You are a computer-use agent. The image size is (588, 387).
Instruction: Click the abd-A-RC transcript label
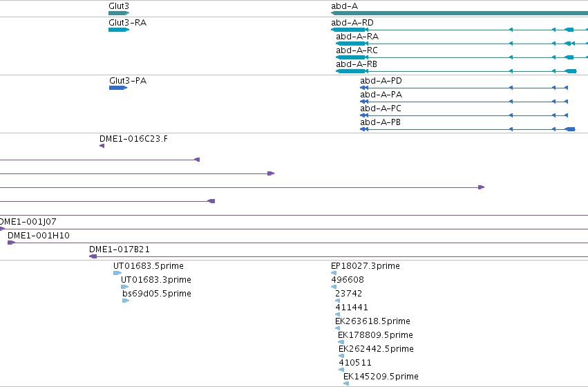pos(357,50)
